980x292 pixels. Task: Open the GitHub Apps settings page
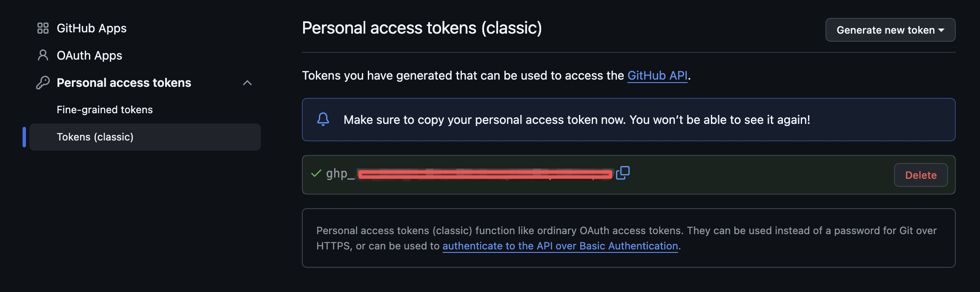pos(92,28)
